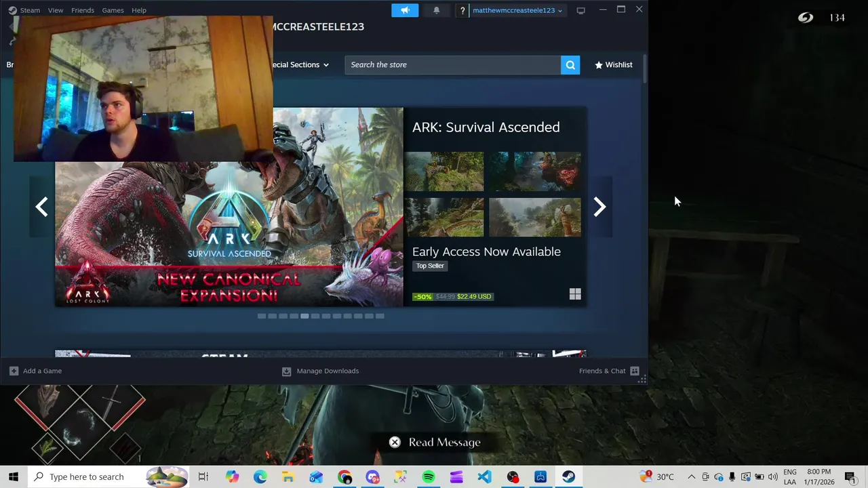Open the account name dropdown matthewmccreasteele123
This screenshot has width=868, height=488.
pyautogui.click(x=517, y=10)
